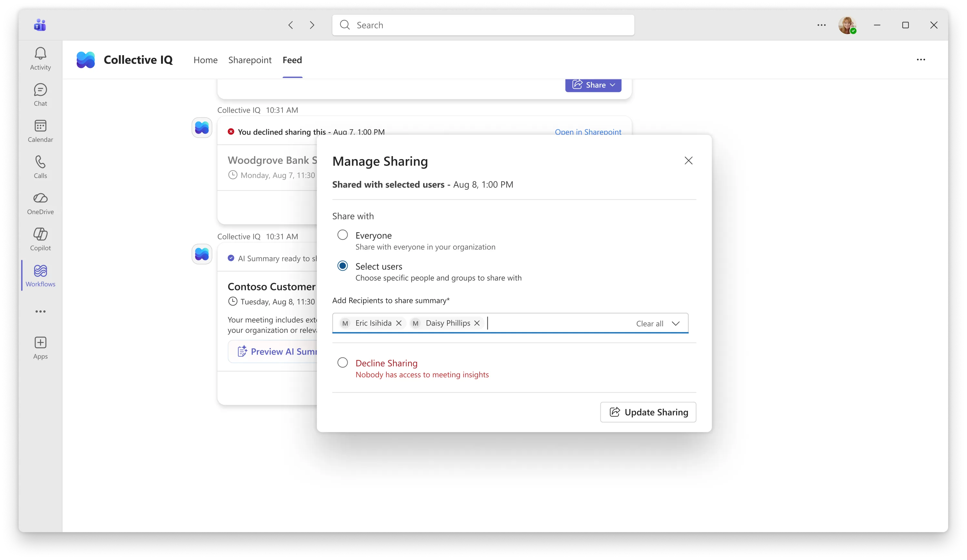Viewport: 967px width, 560px height.
Task: Click the Microsoft Teams logo
Action: [40, 25]
